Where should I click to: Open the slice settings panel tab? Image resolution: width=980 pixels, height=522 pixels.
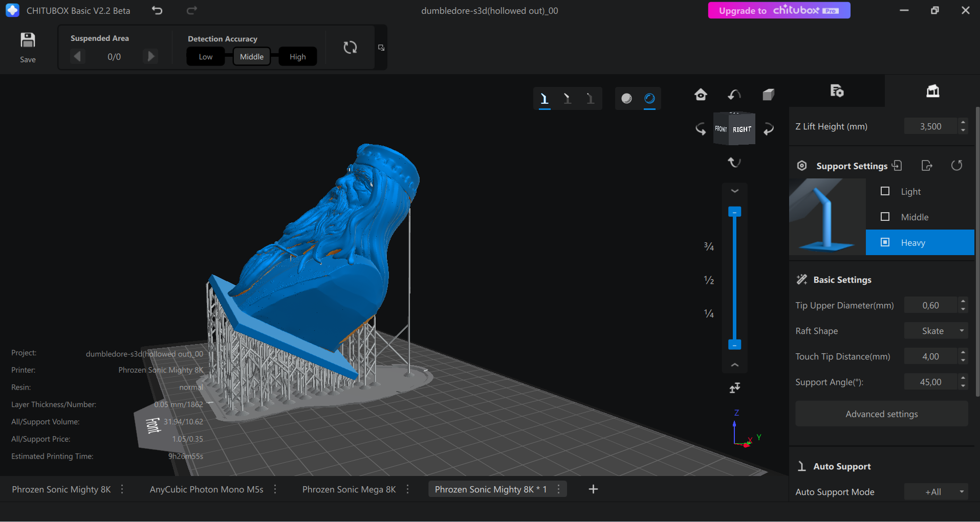[x=837, y=91]
